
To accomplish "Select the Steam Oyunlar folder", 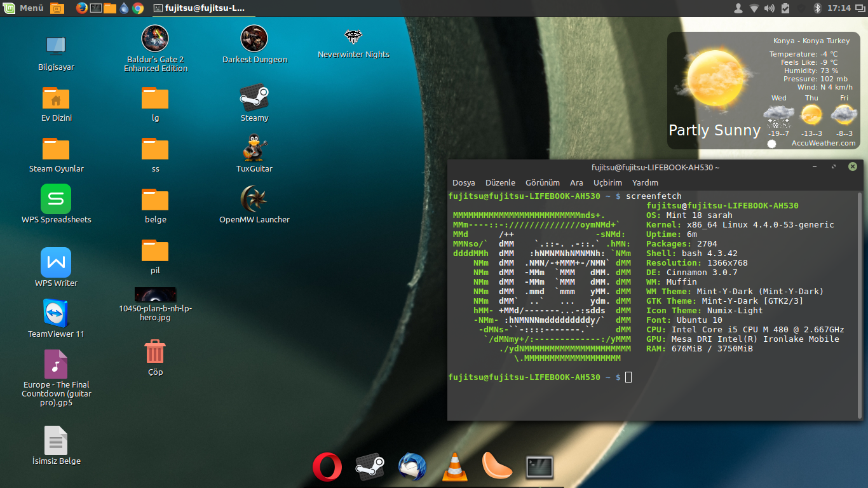I will pyautogui.click(x=56, y=149).
